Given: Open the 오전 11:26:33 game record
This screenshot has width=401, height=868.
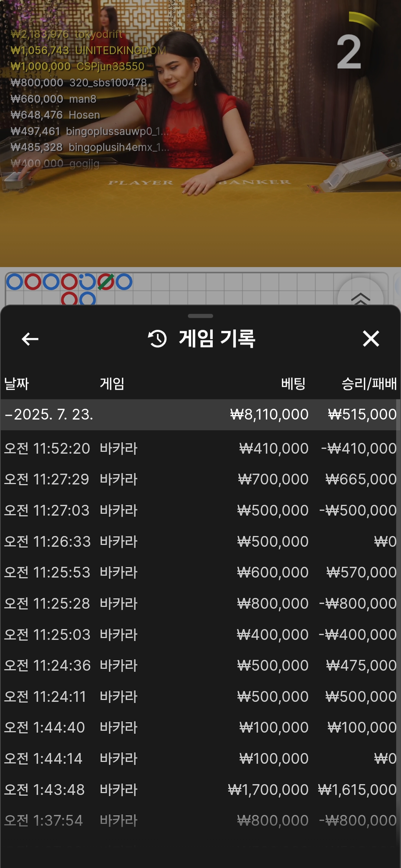Looking at the screenshot, I should point(200,542).
